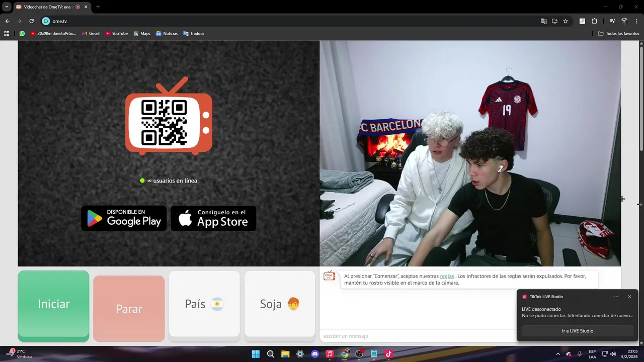Image resolution: width=644 pixels, height=362 pixels.
Task: Click the usuarios en línea status text
Action: pyautogui.click(x=172, y=180)
